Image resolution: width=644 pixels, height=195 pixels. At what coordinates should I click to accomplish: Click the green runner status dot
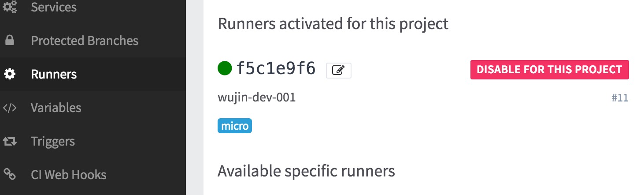[225, 68]
